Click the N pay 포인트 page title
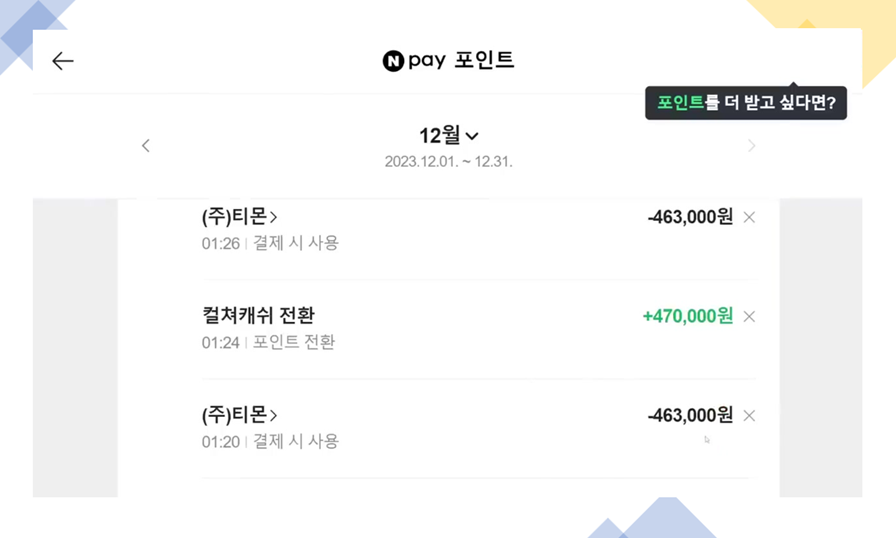 [x=449, y=60]
